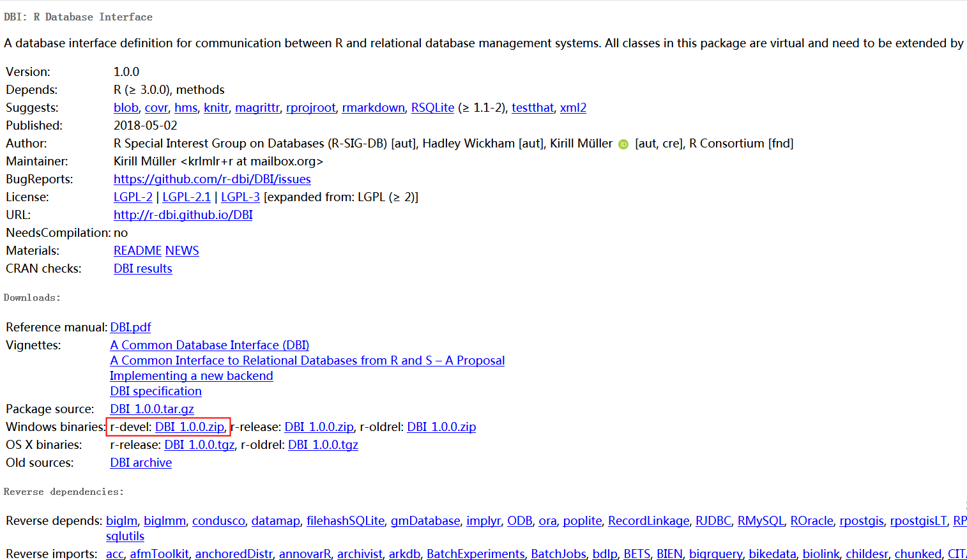
Task: Open the README materials link
Action: (137, 251)
